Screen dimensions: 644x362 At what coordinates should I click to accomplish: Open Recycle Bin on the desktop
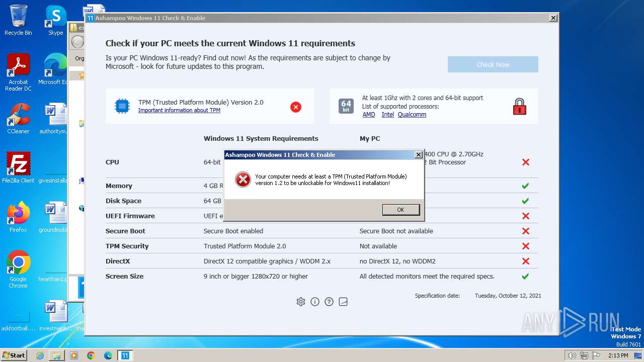point(18,20)
